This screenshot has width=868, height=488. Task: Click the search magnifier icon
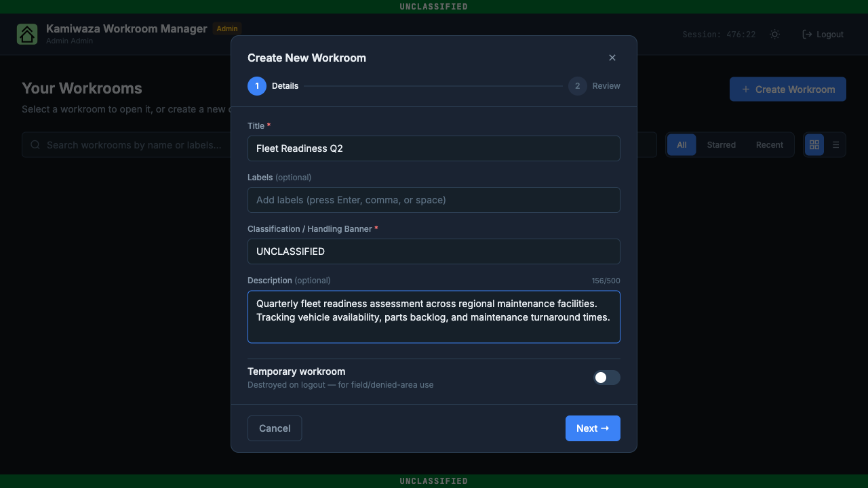click(x=35, y=144)
